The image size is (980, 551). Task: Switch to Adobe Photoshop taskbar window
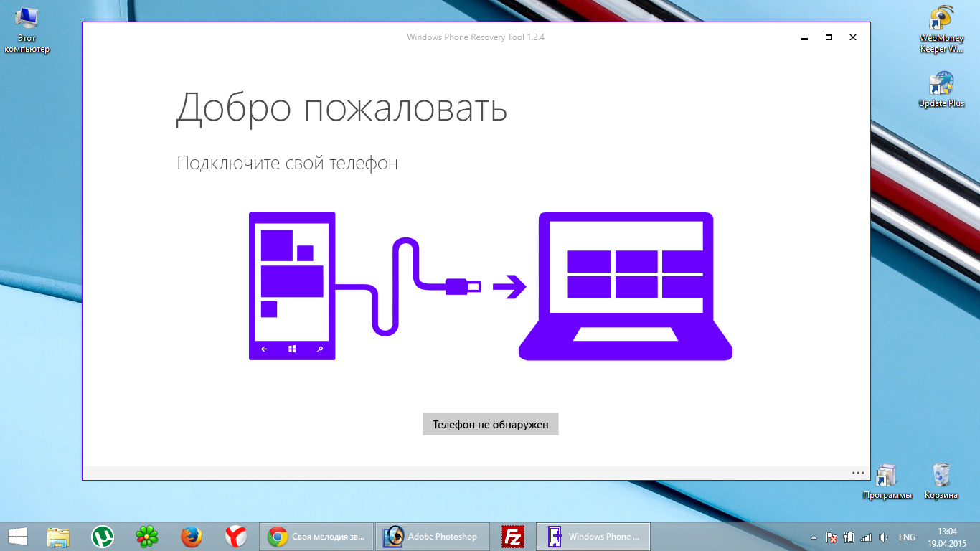coord(433,536)
